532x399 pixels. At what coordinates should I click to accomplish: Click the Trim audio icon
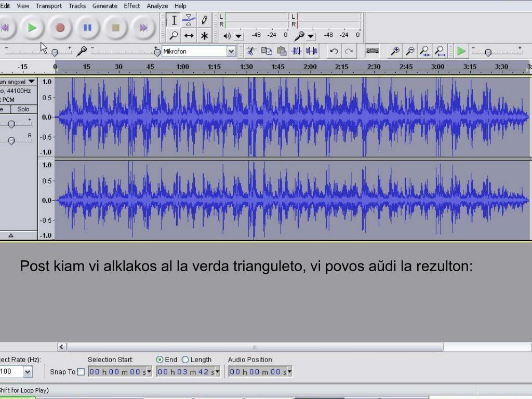pyautogui.click(x=296, y=51)
